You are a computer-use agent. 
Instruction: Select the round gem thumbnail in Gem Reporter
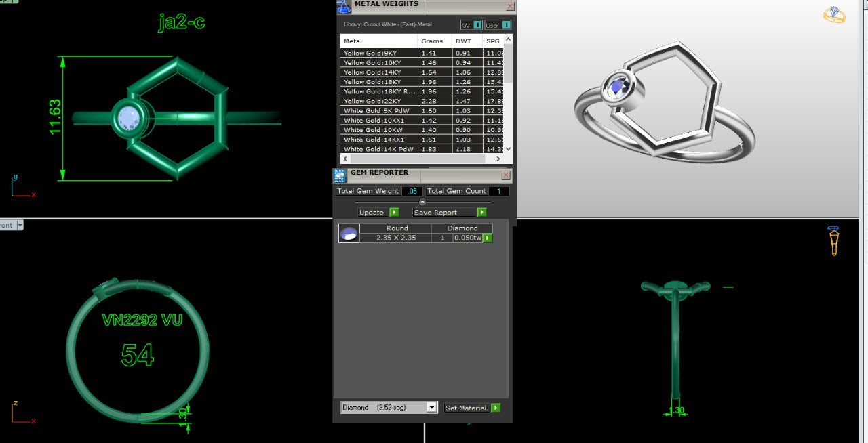(x=349, y=234)
